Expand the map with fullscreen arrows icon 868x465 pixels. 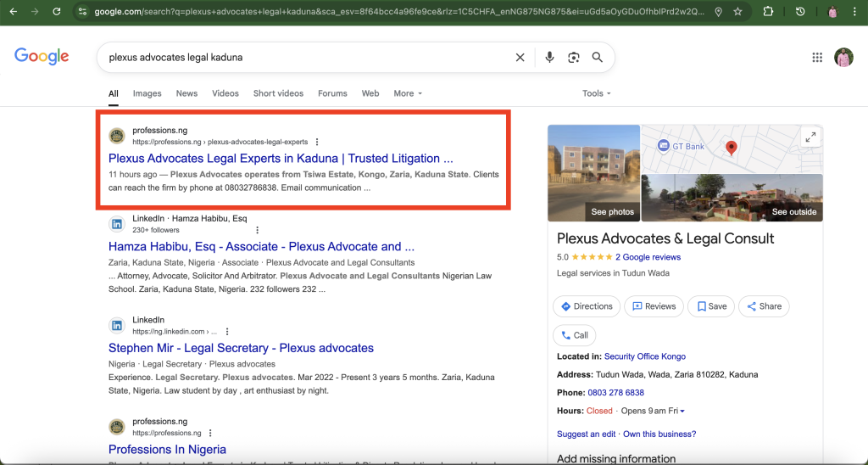coord(810,137)
